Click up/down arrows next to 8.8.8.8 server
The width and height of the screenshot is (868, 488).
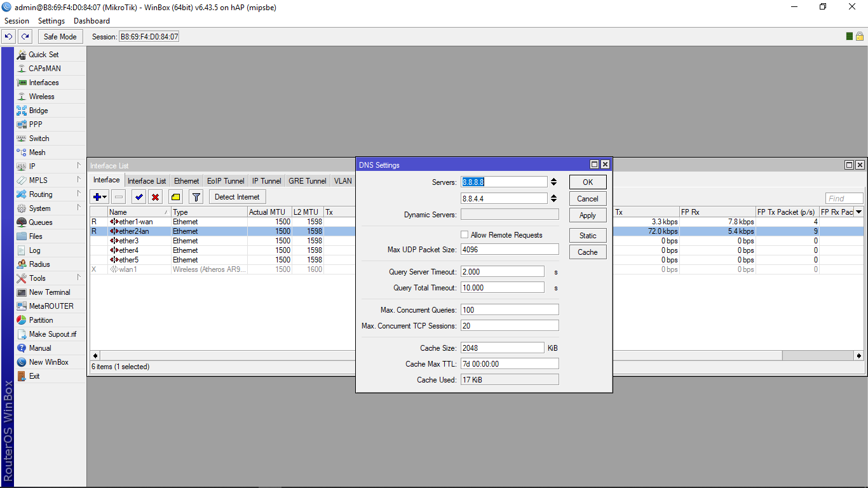(554, 182)
